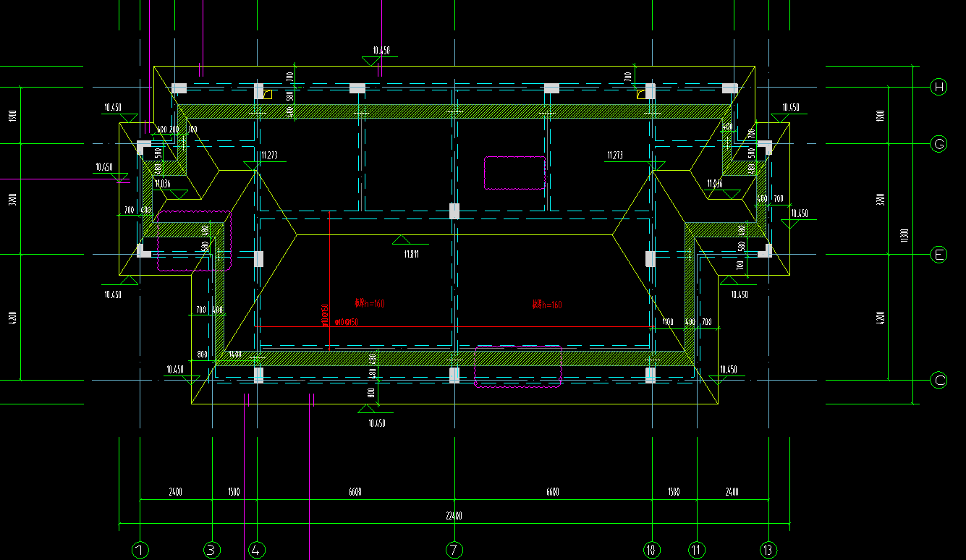
Task: Select the 2400 dimension between axes 11 and 13
Action: tap(732, 492)
